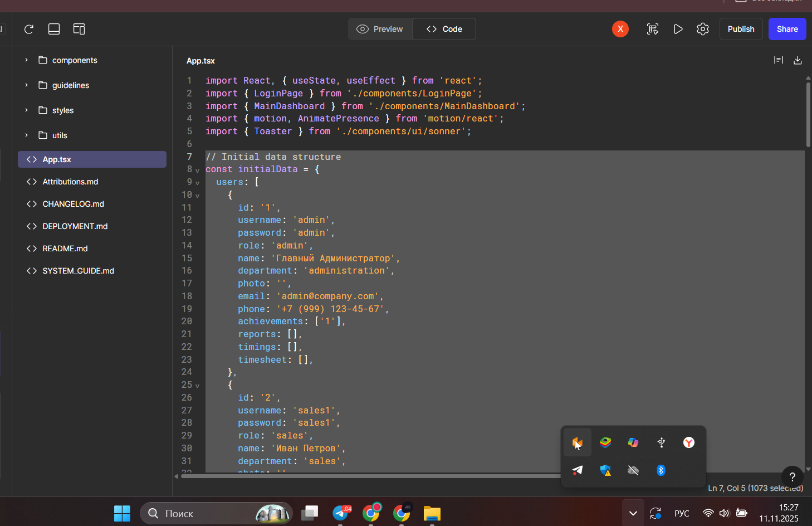The width and height of the screenshot is (812, 526).
Task: Open the settings gear icon
Action: click(x=703, y=29)
